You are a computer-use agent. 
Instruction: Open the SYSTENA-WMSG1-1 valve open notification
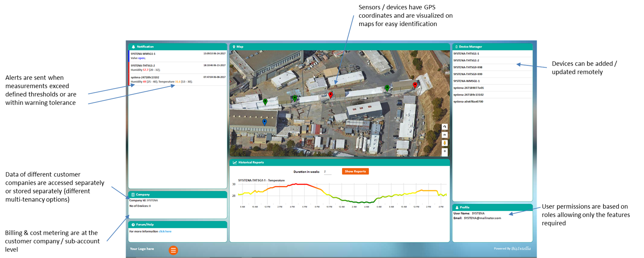click(177, 56)
